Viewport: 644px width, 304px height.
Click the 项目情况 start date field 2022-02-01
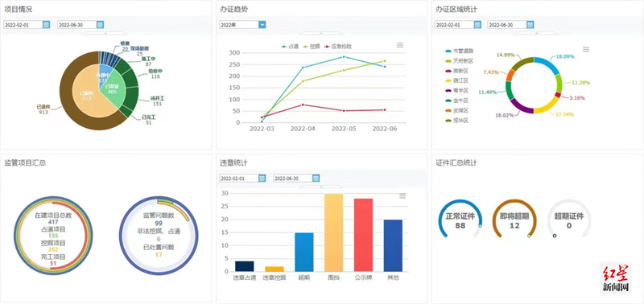[23, 25]
